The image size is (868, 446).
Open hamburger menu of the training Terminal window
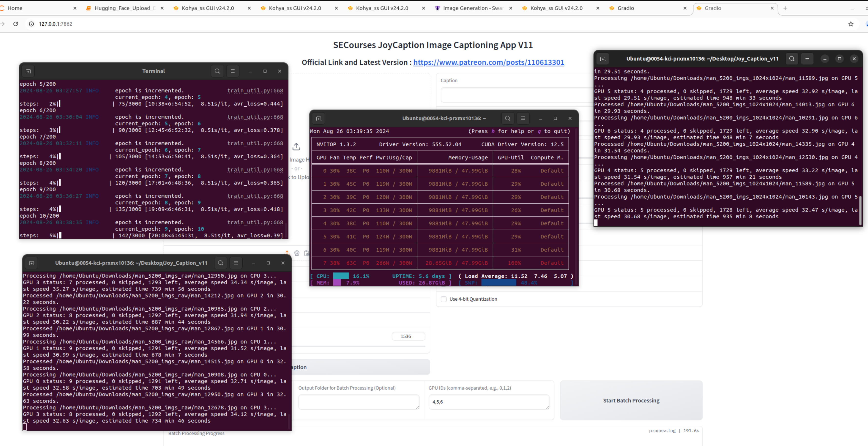tap(232, 71)
